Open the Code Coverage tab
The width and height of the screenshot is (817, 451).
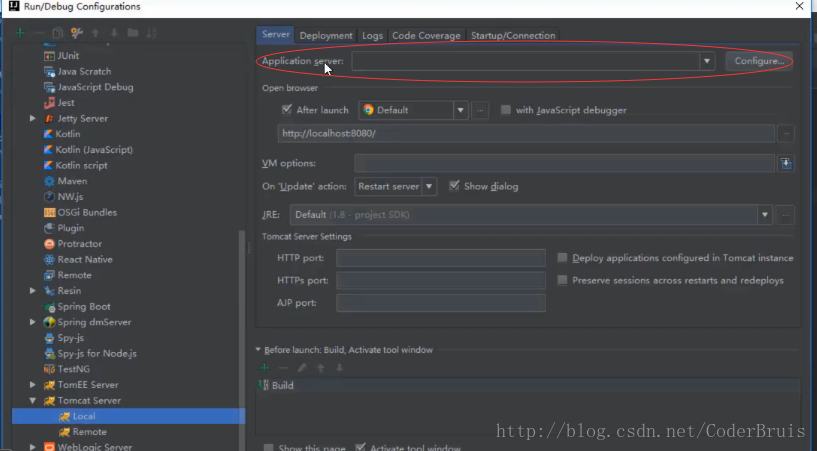(426, 35)
